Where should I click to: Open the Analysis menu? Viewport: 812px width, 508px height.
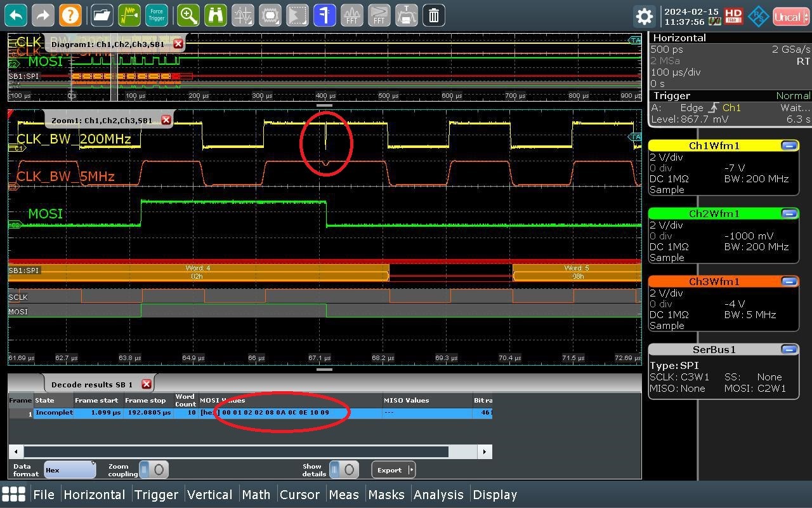tap(439, 495)
